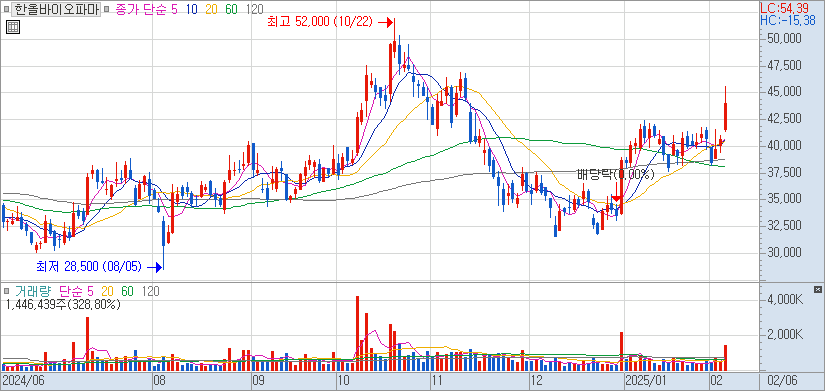Click red dividend arrow marker under 배당락
Image resolution: width=825 pixels, height=391 pixels.
(618, 199)
